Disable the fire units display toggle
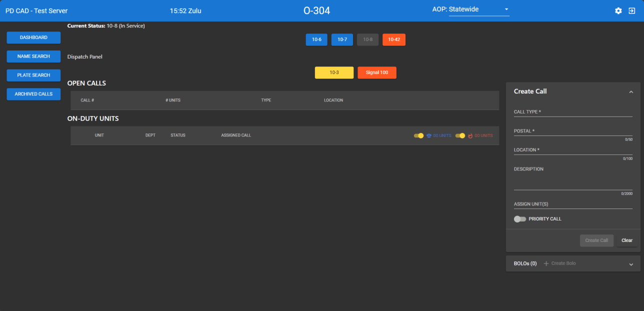The width and height of the screenshot is (644, 311). 460,135
